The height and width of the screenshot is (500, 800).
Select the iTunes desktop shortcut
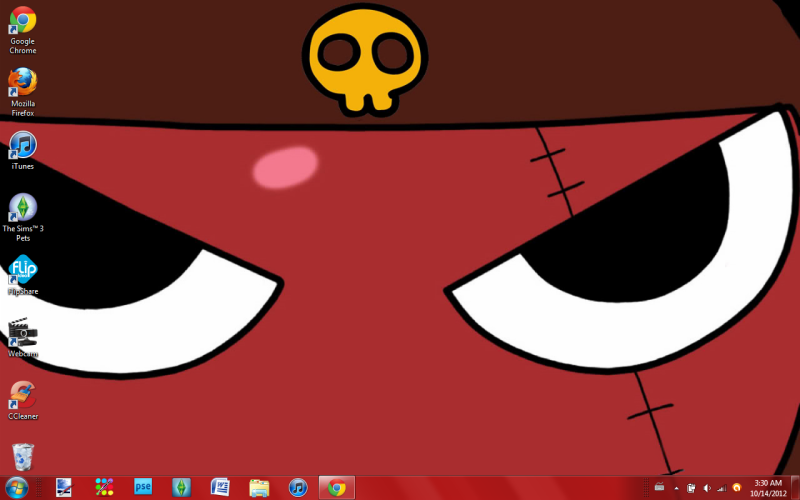click(22, 151)
